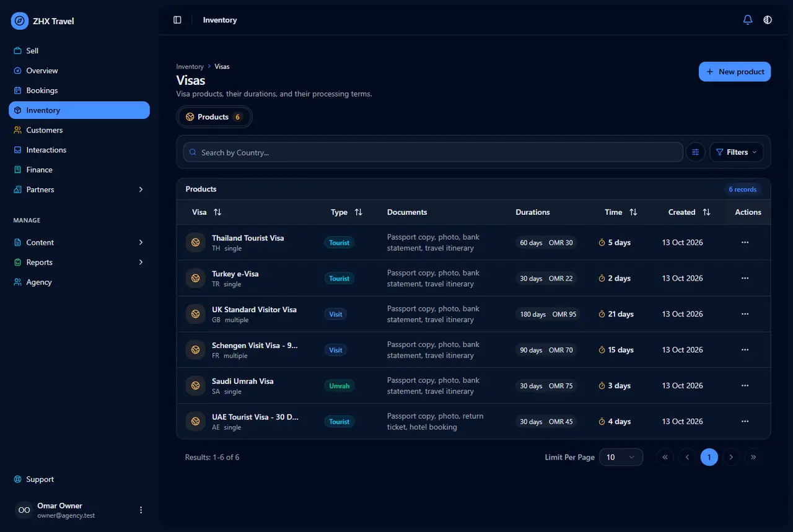This screenshot has height=532, width=793.
Task: Open the user account options menu
Action: pos(141,510)
